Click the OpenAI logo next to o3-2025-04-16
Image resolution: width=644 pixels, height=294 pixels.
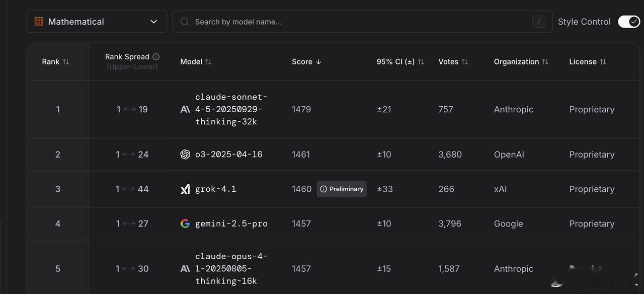[x=185, y=155]
